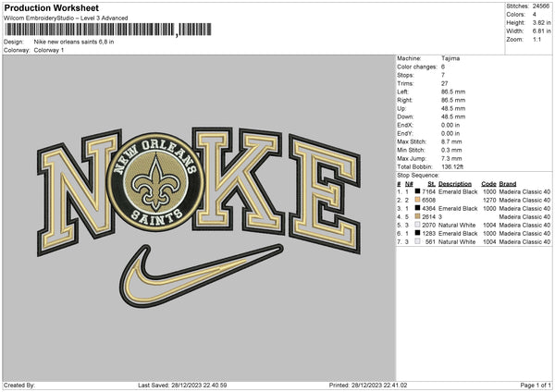Click the orange swatch beside 6508
The height and width of the screenshot is (392, 555).
coord(418,200)
